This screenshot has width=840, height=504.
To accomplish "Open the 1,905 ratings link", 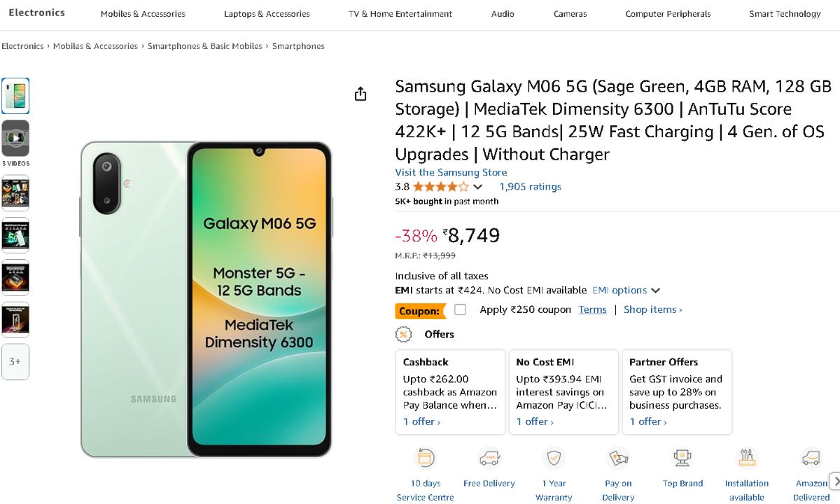I will pos(530,187).
